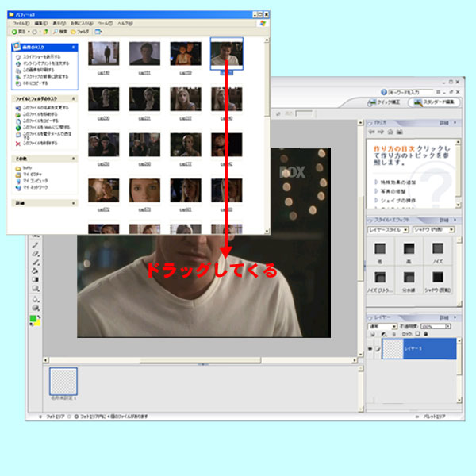Click このファイルを削除する with red X
This screenshot has height=476, width=476.
[x=40, y=143]
